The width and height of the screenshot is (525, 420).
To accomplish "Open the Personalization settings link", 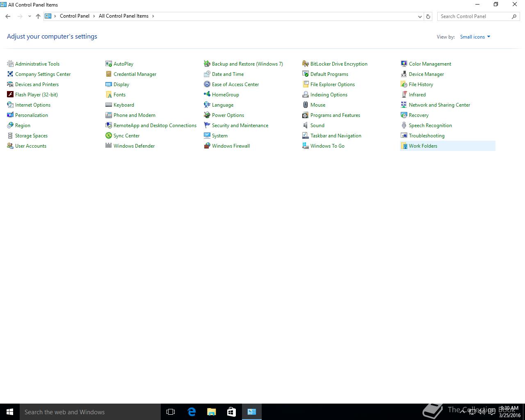I will coord(32,115).
